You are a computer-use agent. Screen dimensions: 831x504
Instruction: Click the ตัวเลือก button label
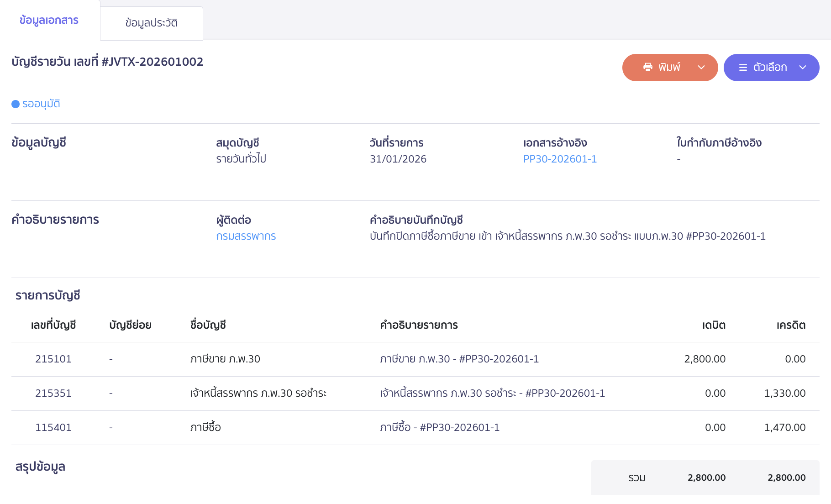pyautogui.click(x=770, y=68)
